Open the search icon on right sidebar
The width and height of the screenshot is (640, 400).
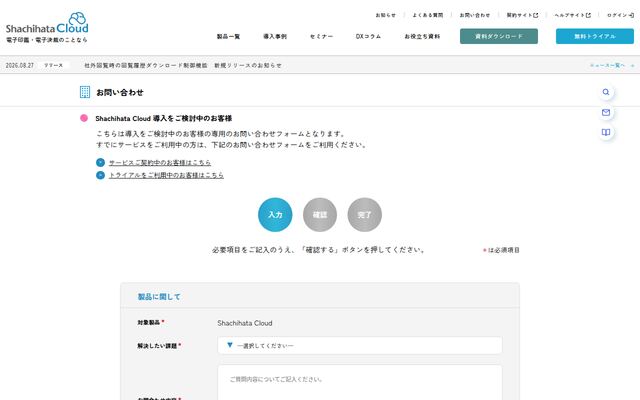pyautogui.click(x=606, y=92)
